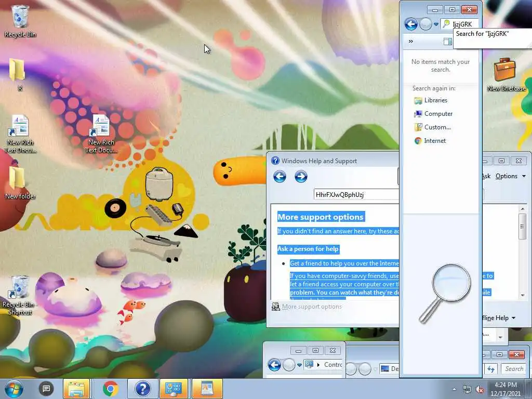Screen dimensions: 532x399
Task: Open the dropdown below Offline Help
Action: tap(500, 337)
